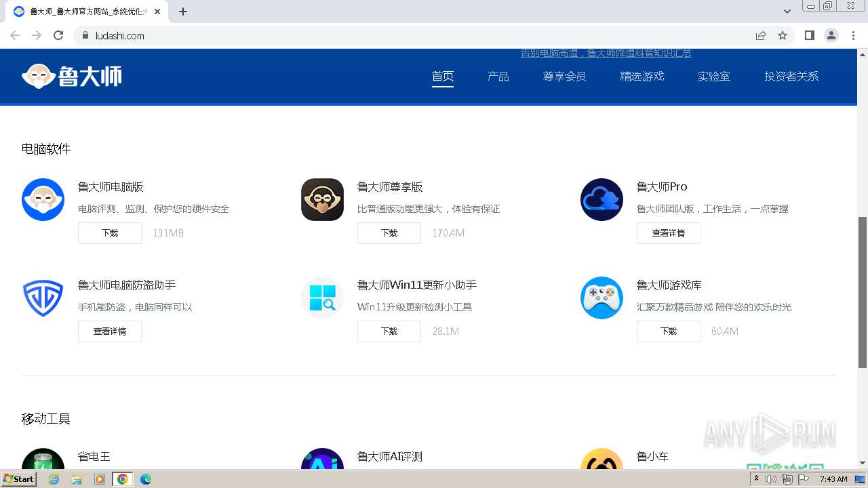Viewport: 868px width, 488px height.
Task: Click the 鲁大师电脑防盗助手 title text
Action: [x=127, y=285]
